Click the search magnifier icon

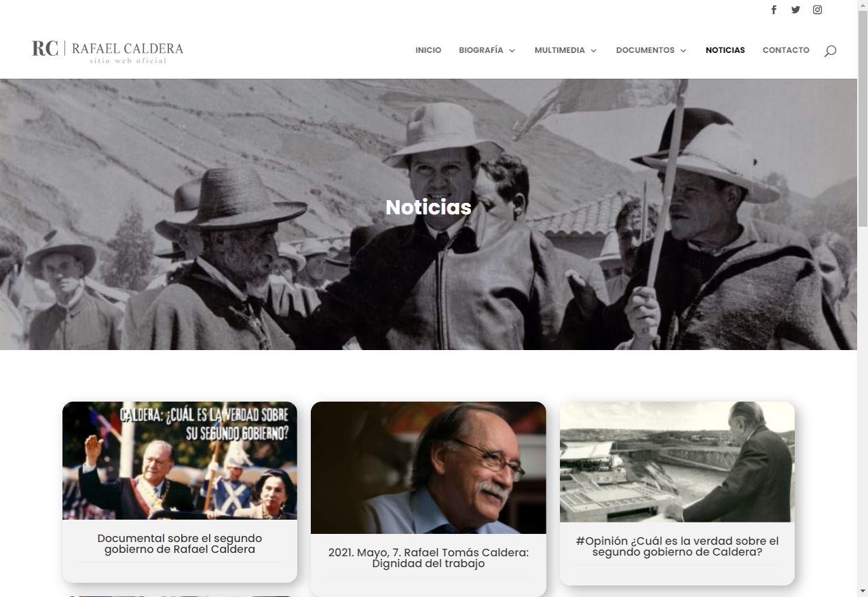tap(830, 51)
